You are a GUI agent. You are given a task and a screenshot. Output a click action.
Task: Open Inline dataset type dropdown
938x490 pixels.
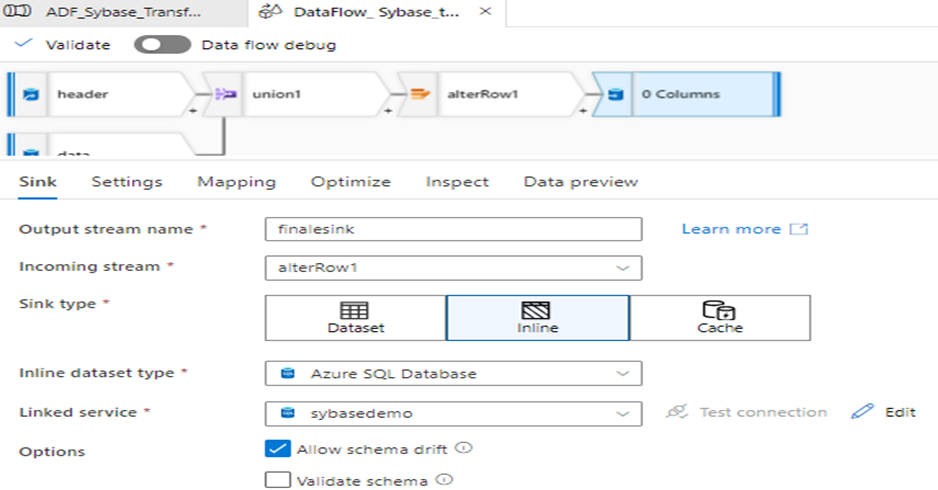coord(453,373)
